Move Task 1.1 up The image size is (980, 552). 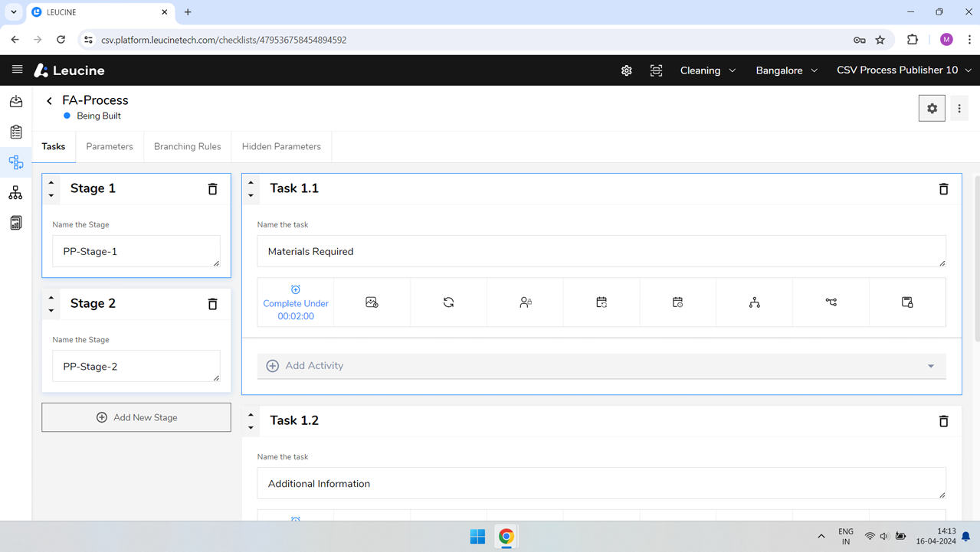(251, 183)
